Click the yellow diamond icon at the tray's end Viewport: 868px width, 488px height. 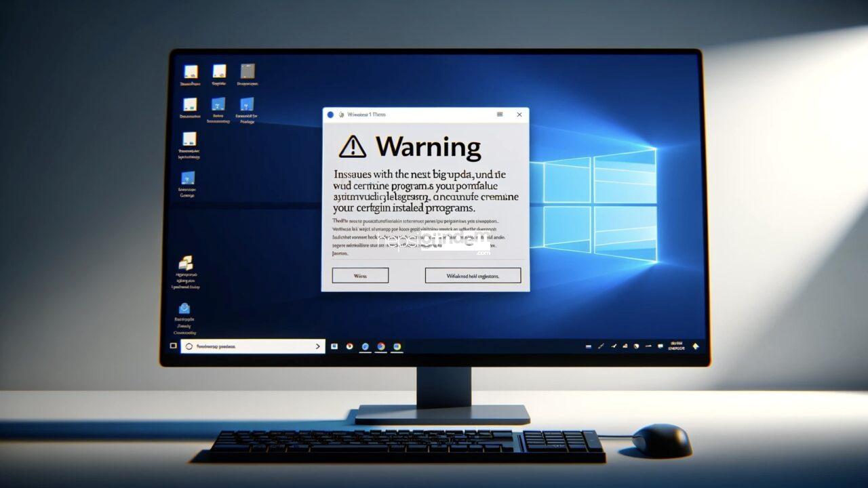696,346
